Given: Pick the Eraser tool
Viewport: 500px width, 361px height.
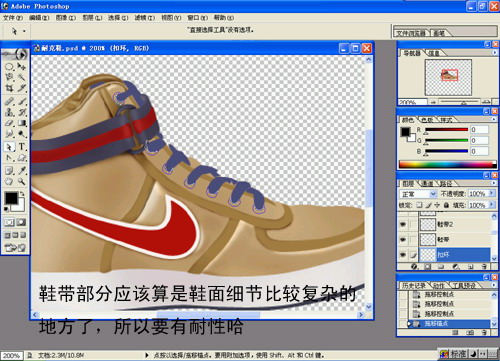Looking at the screenshot, I should pos(9,123).
